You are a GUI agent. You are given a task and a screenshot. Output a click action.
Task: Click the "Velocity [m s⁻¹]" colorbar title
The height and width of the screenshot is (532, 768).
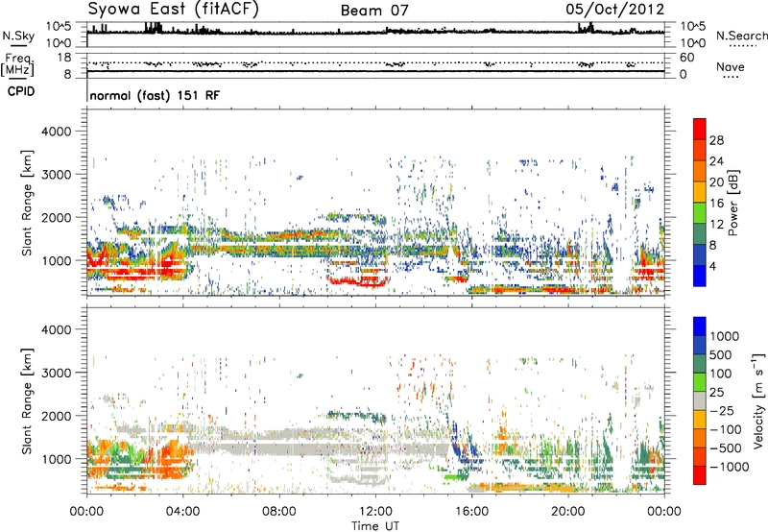pyautogui.click(x=758, y=400)
